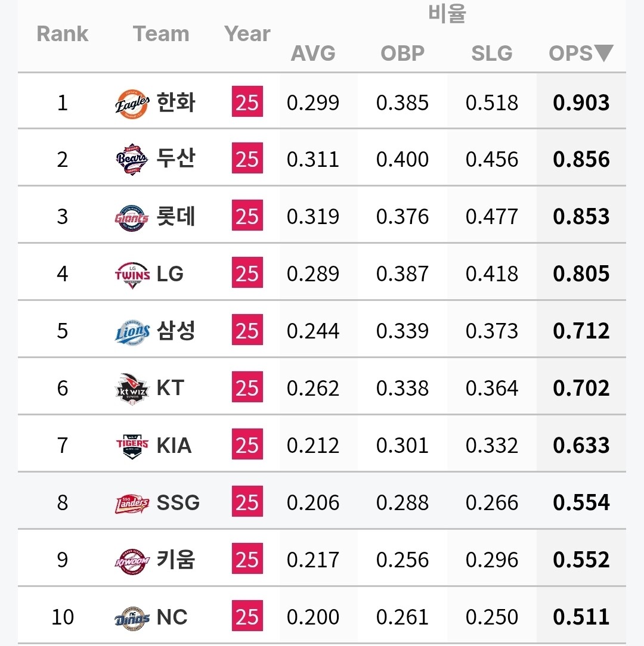Sort by the SLG column header

click(x=492, y=54)
